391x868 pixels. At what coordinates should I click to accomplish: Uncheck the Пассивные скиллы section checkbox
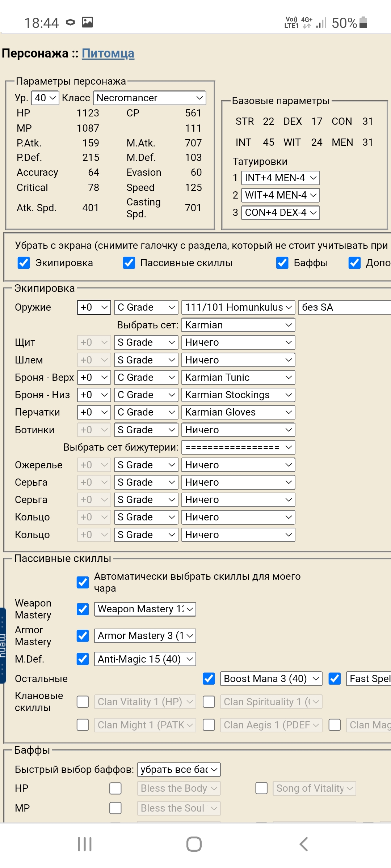(x=129, y=263)
